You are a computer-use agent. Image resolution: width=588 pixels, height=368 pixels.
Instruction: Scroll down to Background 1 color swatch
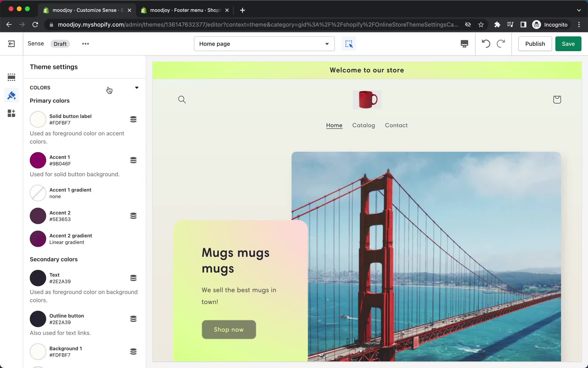pos(38,351)
